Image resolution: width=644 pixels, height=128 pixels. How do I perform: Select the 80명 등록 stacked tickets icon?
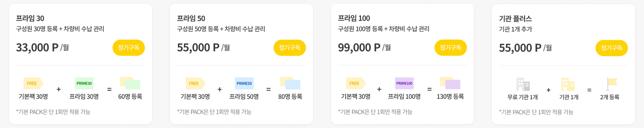(290, 83)
